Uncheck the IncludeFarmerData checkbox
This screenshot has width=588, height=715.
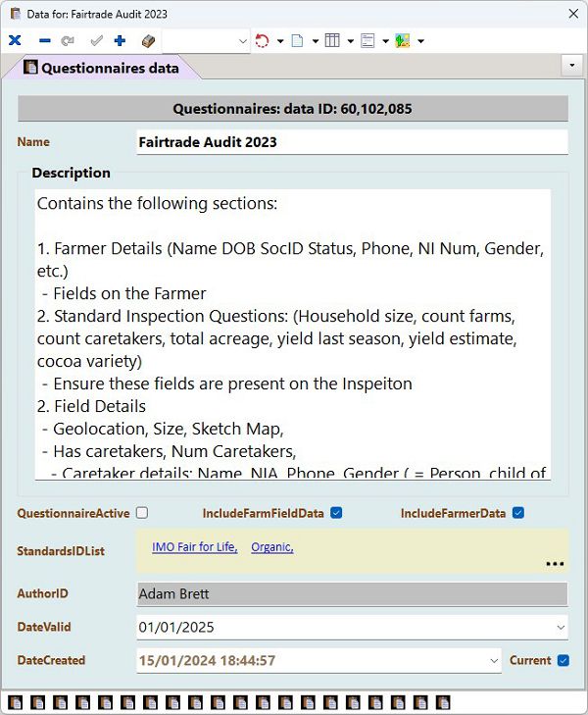[x=518, y=513]
